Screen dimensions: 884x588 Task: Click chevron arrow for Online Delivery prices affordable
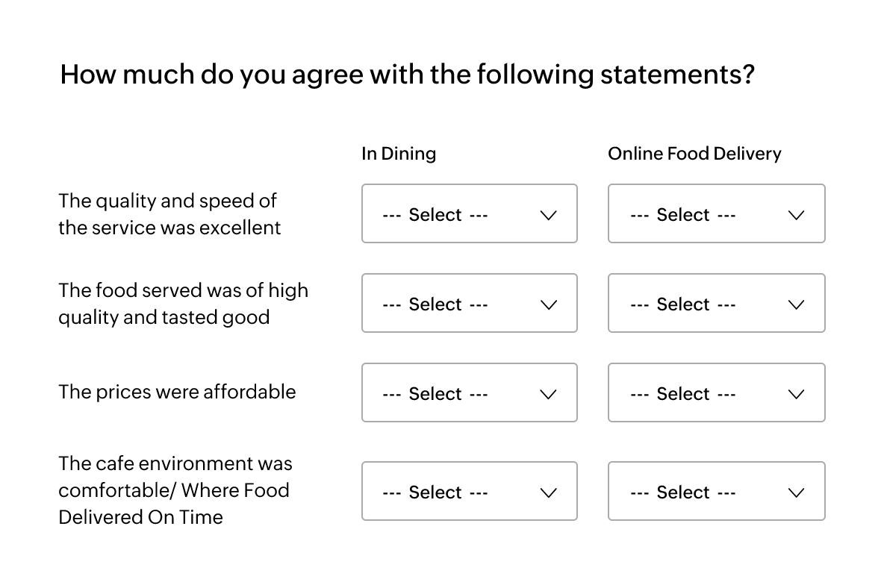pos(796,394)
